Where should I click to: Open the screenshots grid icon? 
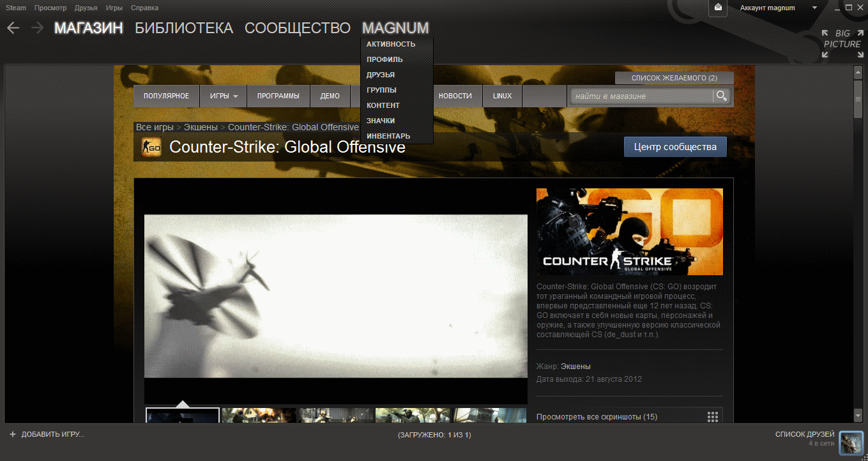click(x=713, y=417)
